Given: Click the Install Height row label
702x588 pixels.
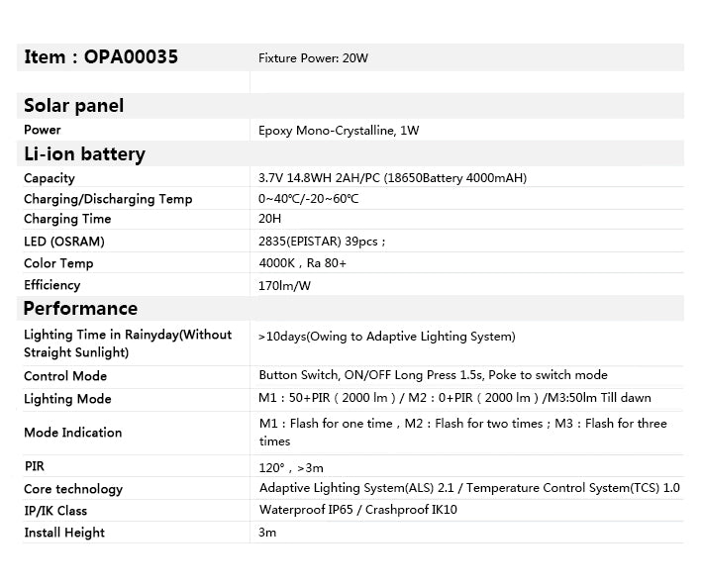Looking at the screenshot, I should point(64,533).
